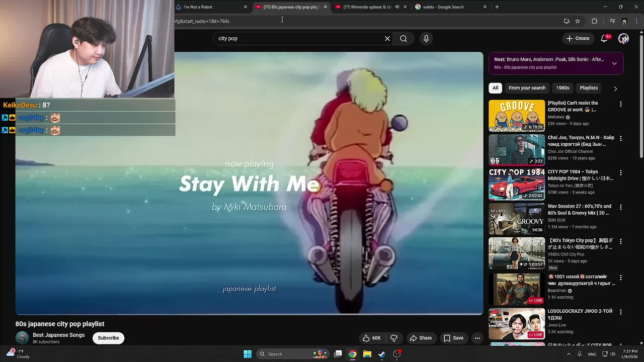644x362 pixels.
Task: Open Task View on the taskbar
Action: click(338, 354)
